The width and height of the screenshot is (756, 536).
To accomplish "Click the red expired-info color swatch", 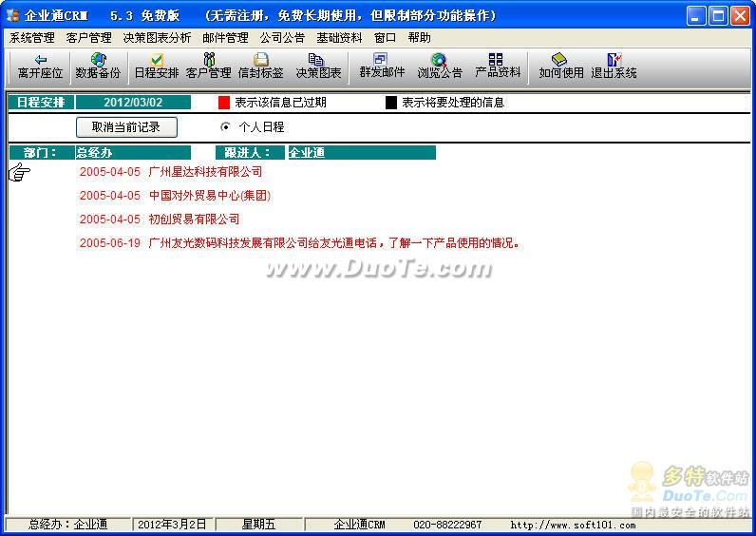I will [x=224, y=103].
